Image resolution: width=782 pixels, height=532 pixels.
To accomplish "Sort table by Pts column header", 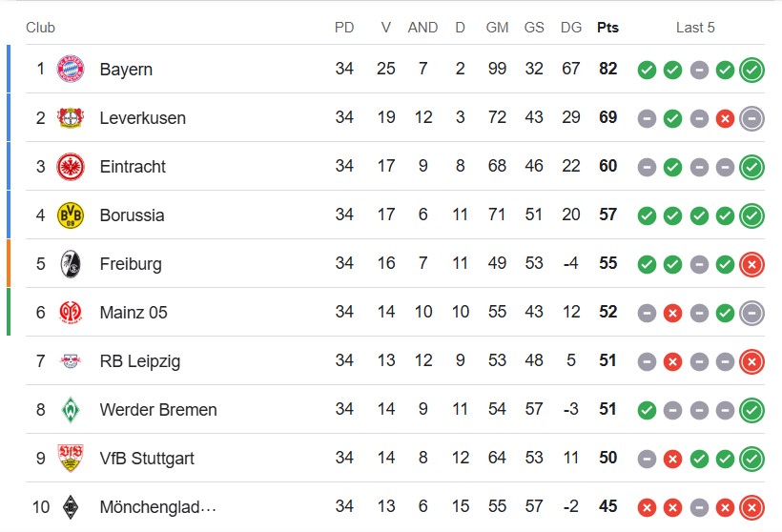I will (607, 28).
